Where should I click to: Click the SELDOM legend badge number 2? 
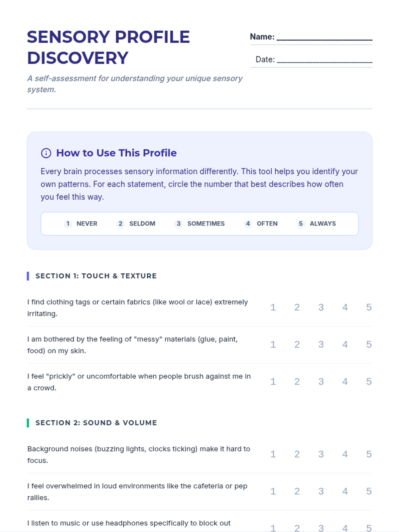120,224
